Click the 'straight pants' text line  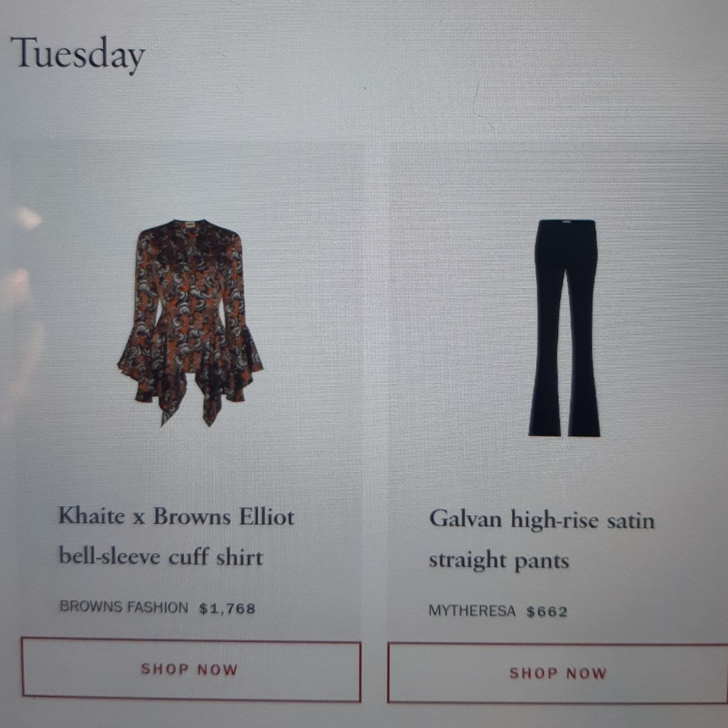point(498,560)
